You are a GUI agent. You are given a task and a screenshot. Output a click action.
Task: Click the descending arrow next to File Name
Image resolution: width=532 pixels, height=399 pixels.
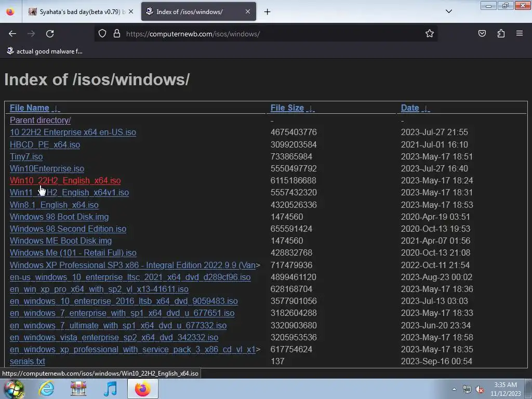pyautogui.click(x=56, y=109)
